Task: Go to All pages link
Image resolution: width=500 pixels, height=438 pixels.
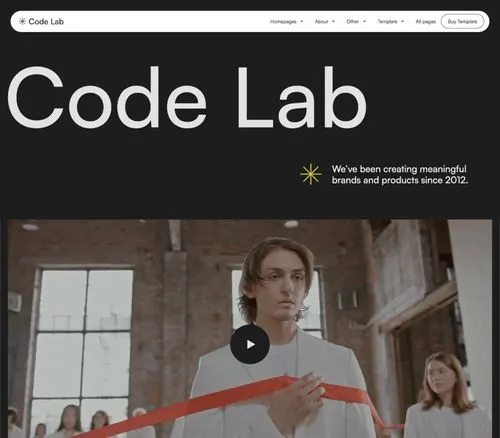Action: point(426,22)
